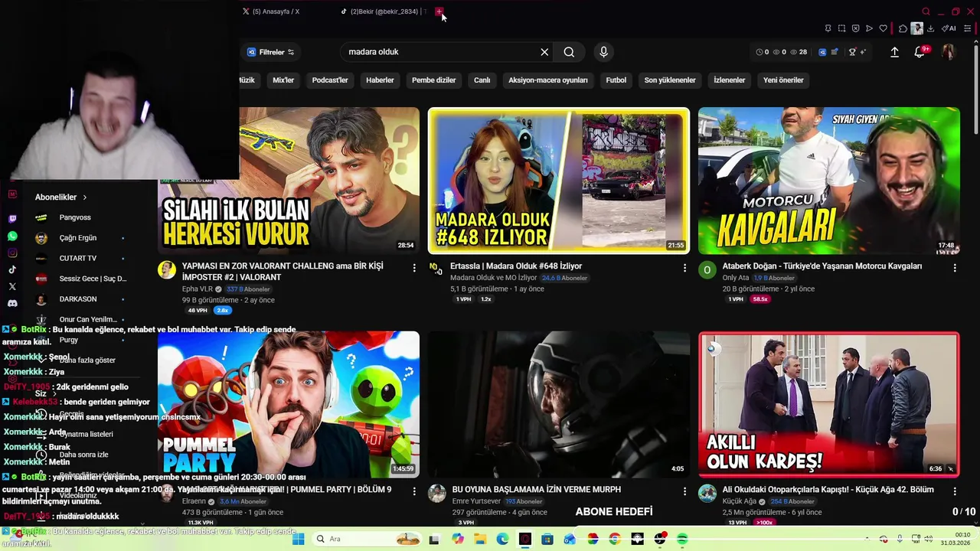The height and width of the screenshot is (551, 980).
Task: Expand the Abonelikler section chevron
Action: click(84, 197)
